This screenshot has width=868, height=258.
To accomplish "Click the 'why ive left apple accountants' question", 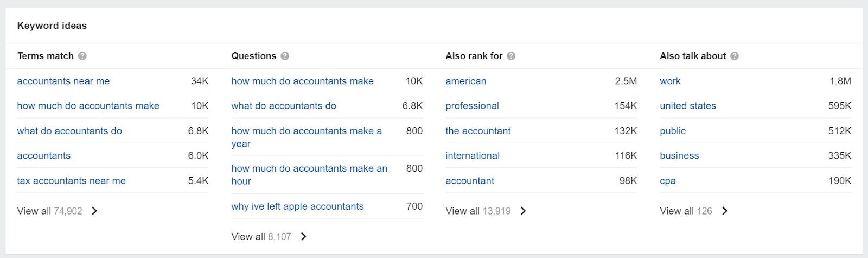I will pos(298,206).
